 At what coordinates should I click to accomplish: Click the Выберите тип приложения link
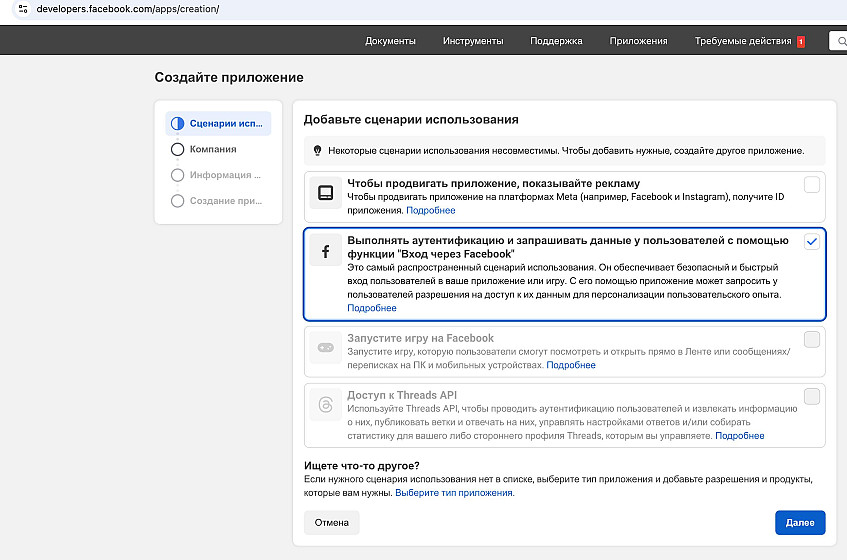[454, 492]
